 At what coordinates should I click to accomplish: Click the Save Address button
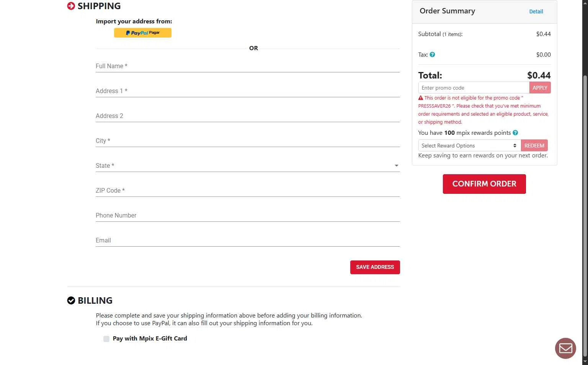(x=375, y=267)
